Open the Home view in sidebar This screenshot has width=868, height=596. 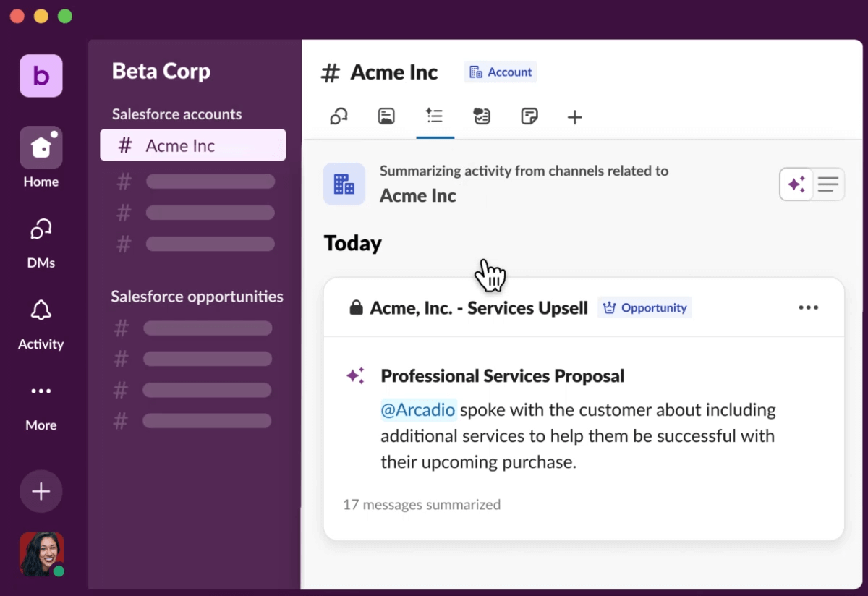(x=41, y=148)
